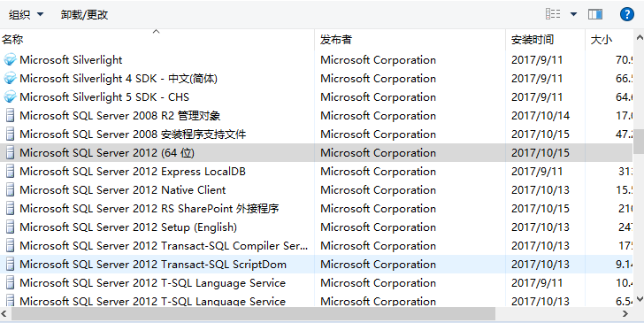Click the horizontal scrollbar right arrow
Image resolution: width=644 pixels, height=323 pixels.
[625, 314]
